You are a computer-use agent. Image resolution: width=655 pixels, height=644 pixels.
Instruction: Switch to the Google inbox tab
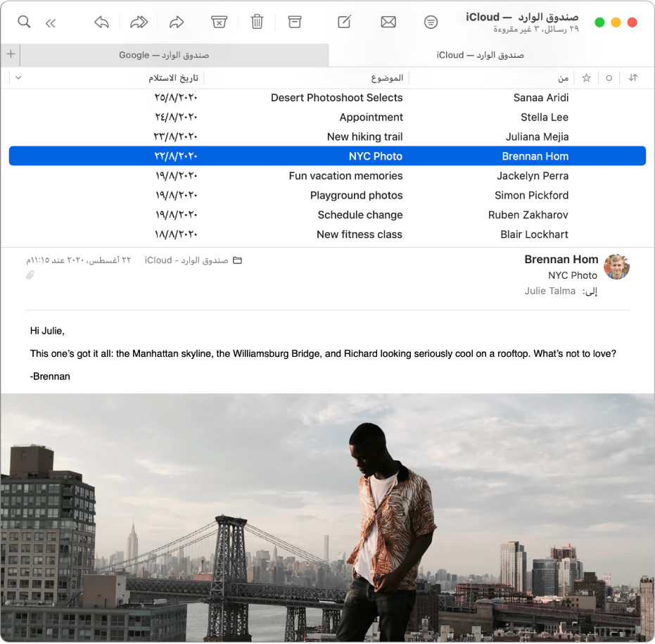(x=174, y=55)
